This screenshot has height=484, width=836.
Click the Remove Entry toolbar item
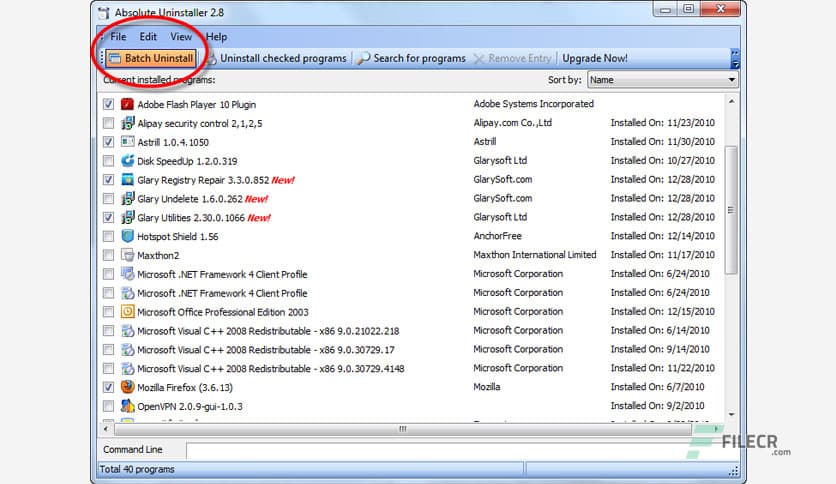[513, 58]
